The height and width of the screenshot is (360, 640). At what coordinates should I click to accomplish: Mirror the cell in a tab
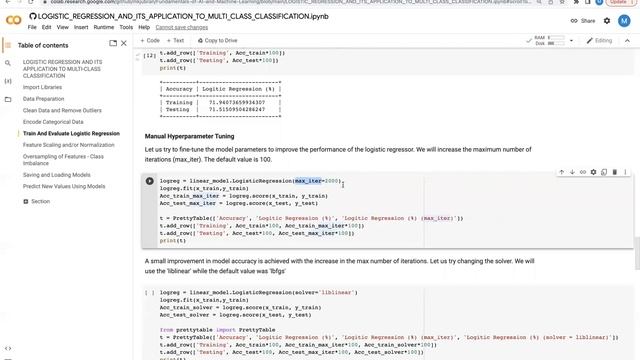604,172
